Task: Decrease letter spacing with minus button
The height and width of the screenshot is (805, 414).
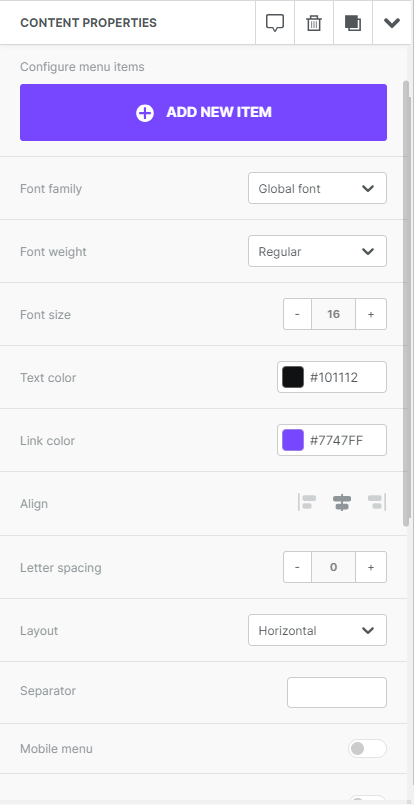Action: [x=297, y=567]
